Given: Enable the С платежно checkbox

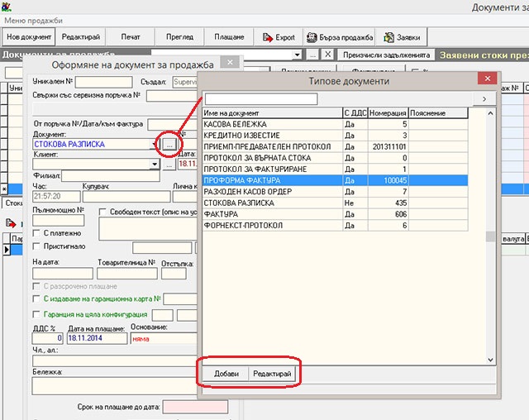Looking at the screenshot, I should coord(36,233).
